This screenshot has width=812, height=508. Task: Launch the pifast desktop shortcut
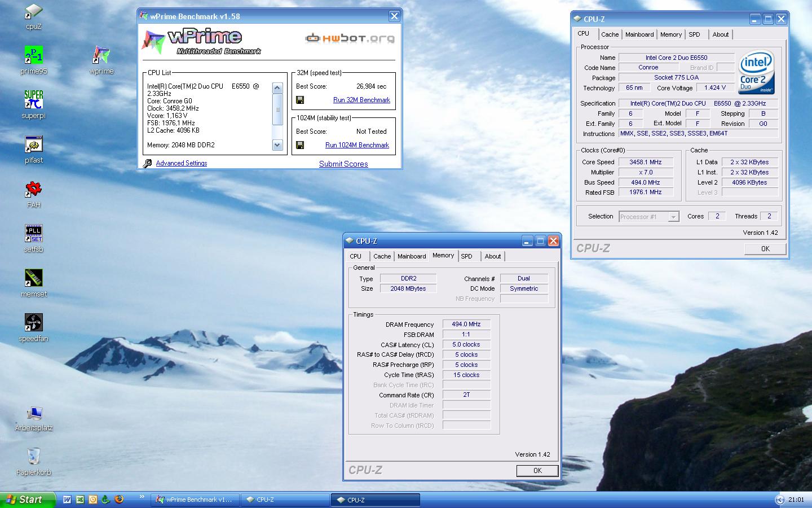point(34,150)
